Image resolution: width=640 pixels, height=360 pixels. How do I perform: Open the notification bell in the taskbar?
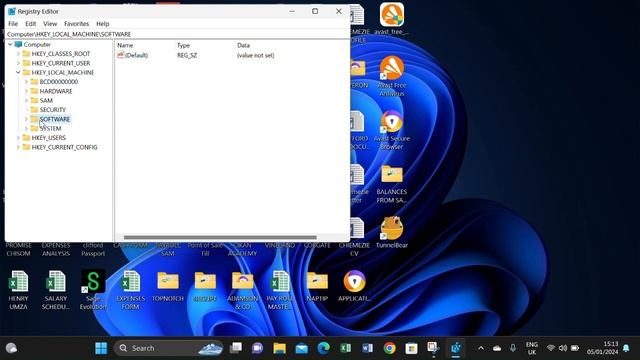click(x=626, y=348)
